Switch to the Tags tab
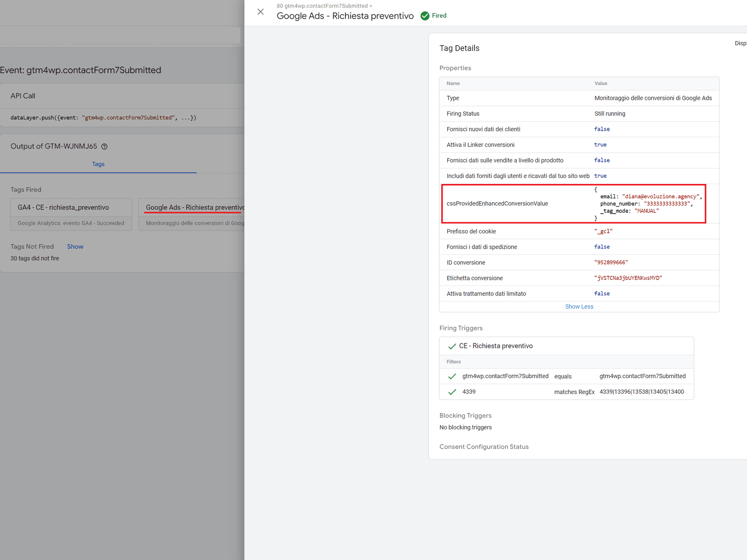 [x=98, y=164]
